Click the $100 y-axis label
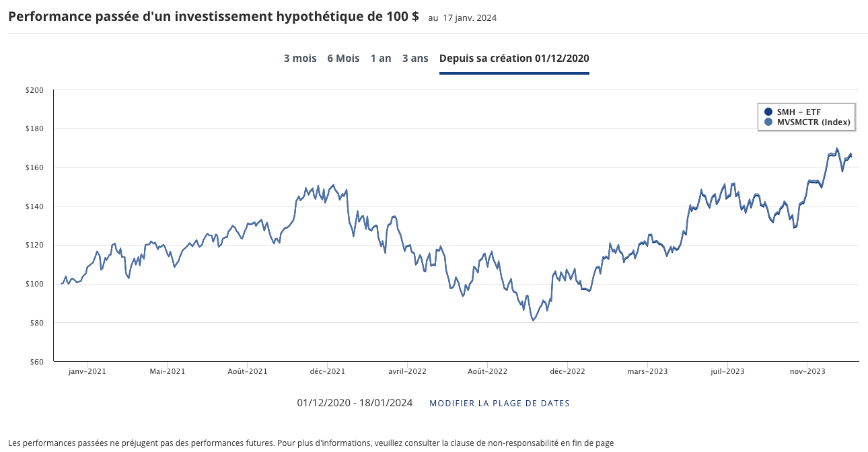The height and width of the screenshot is (452, 868). [x=34, y=284]
